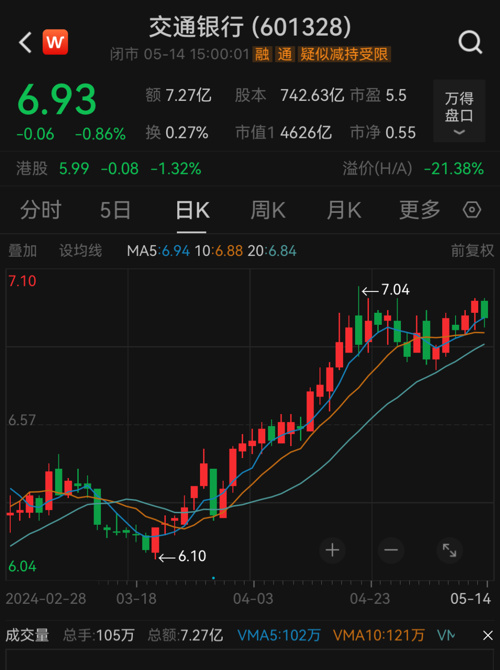Image resolution: width=500 pixels, height=670 pixels.
Task: Tap the 融 margin trading tag
Action: tap(262, 54)
